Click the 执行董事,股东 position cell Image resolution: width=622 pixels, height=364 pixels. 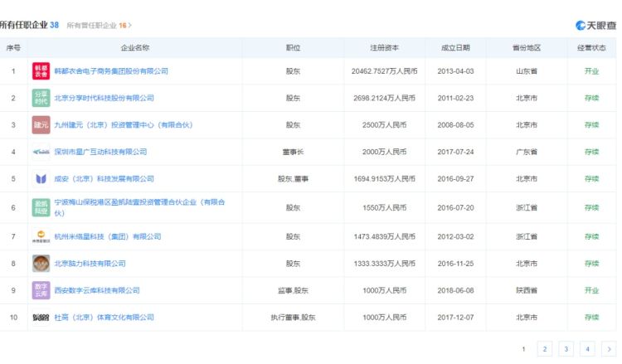(x=293, y=318)
